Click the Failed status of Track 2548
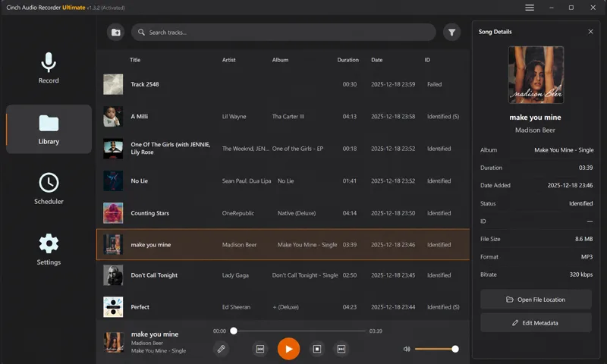Screen dimensions: 607x364 tap(434, 84)
